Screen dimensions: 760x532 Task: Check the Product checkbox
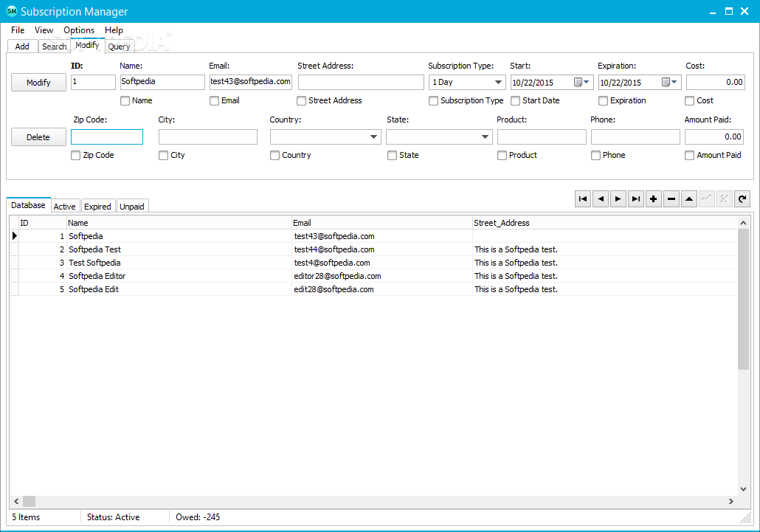tap(502, 156)
